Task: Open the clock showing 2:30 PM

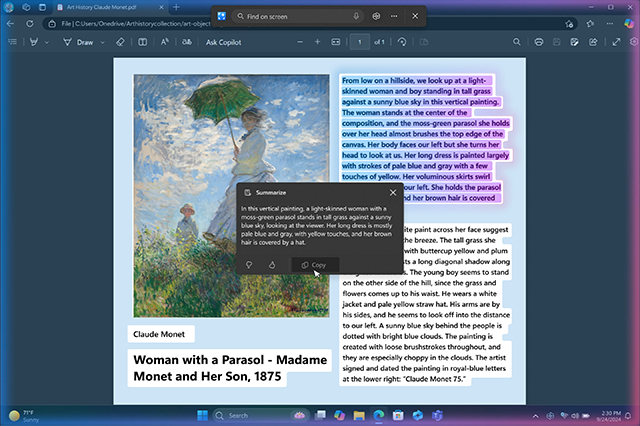Action: tap(608, 416)
